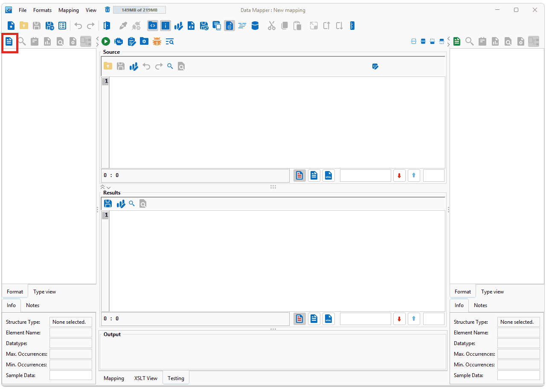The width and height of the screenshot is (546, 392).
Task: Click the left panel collapse chevrons
Action: click(x=97, y=41)
